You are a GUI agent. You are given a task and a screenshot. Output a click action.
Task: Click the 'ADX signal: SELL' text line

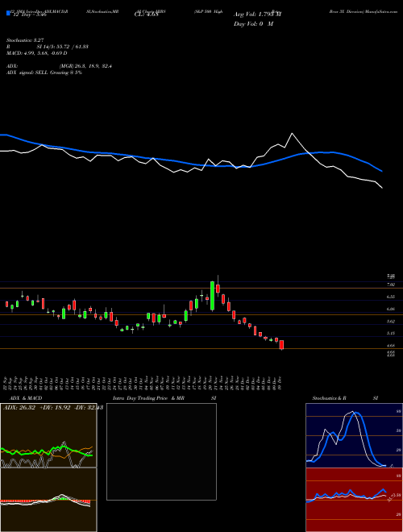tap(44, 73)
